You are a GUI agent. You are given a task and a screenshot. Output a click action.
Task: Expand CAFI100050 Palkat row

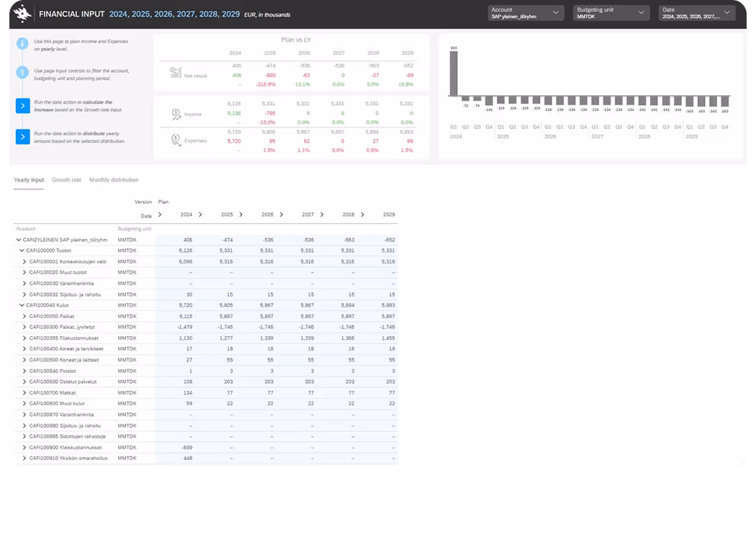[24, 316]
